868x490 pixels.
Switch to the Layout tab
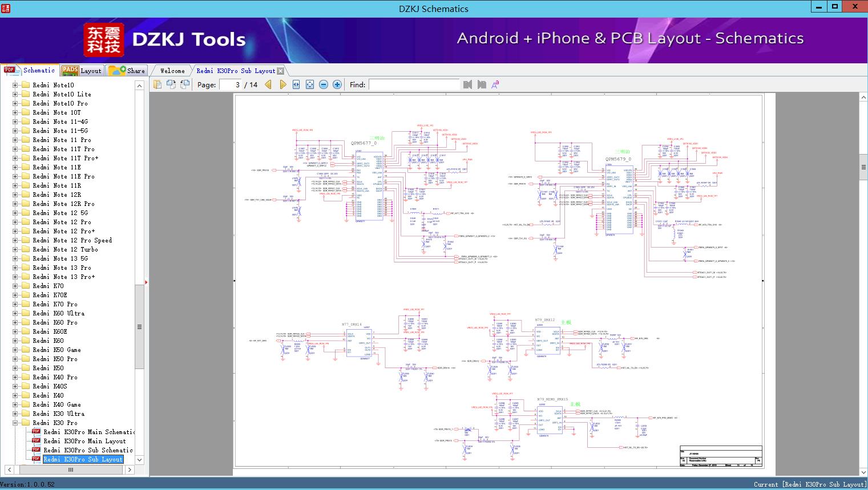click(x=82, y=71)
